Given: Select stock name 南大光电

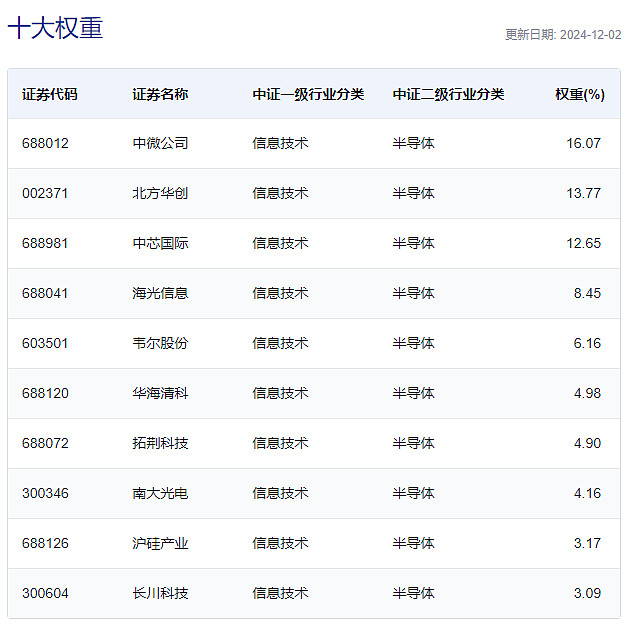Looking at the screenshot, I should [160, 493].
